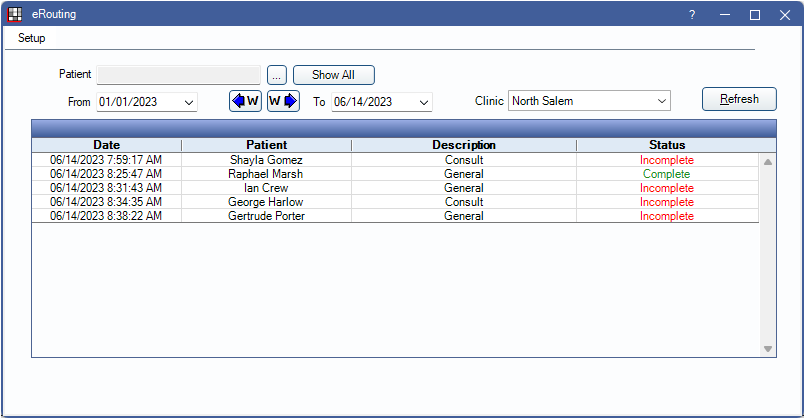Sort by the Description column header
Viewport: 805px width, 420px height.
coord(463,145)
